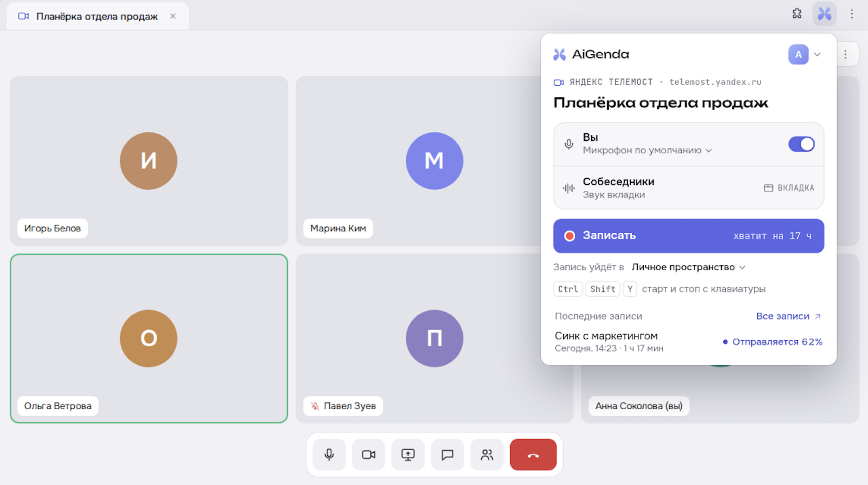Start recording with the Записать button
Viewport: 868px width, 485px height.
tap(689, 236)
